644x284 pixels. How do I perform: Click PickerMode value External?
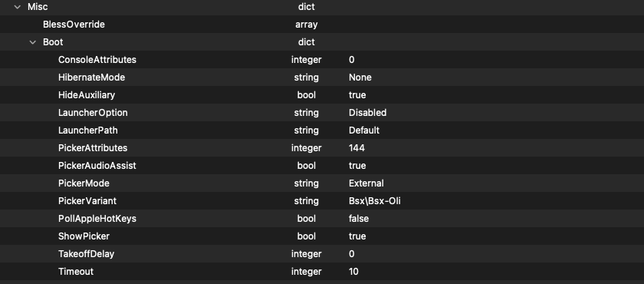366,183
